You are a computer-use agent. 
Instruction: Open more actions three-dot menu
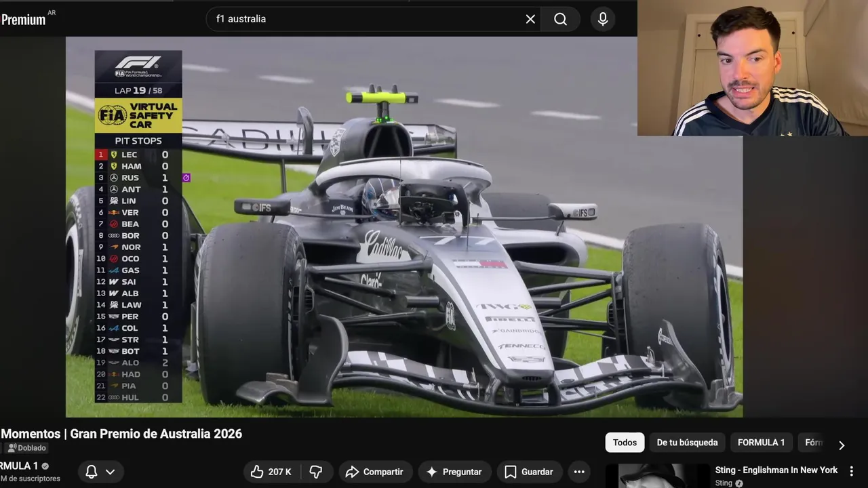[578, 472]
